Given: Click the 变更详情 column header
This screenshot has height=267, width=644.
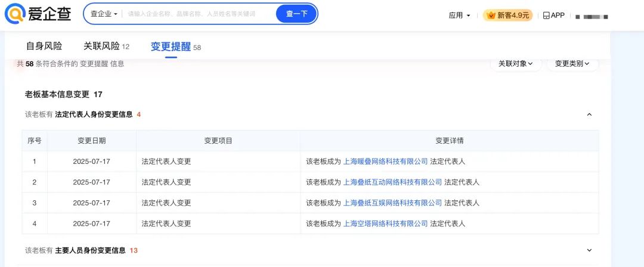Looking at the screenshot, I should tap(450, 141).
